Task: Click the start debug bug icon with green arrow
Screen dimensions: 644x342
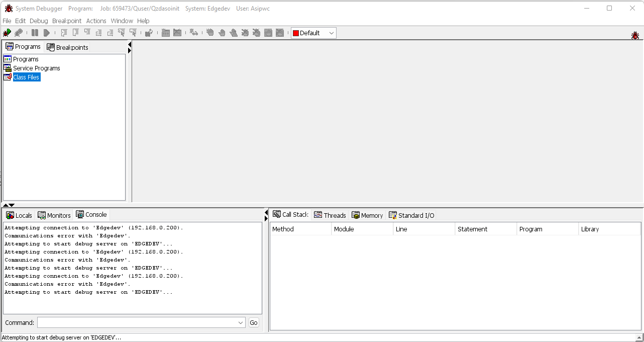Action: [x=7, y=33]
